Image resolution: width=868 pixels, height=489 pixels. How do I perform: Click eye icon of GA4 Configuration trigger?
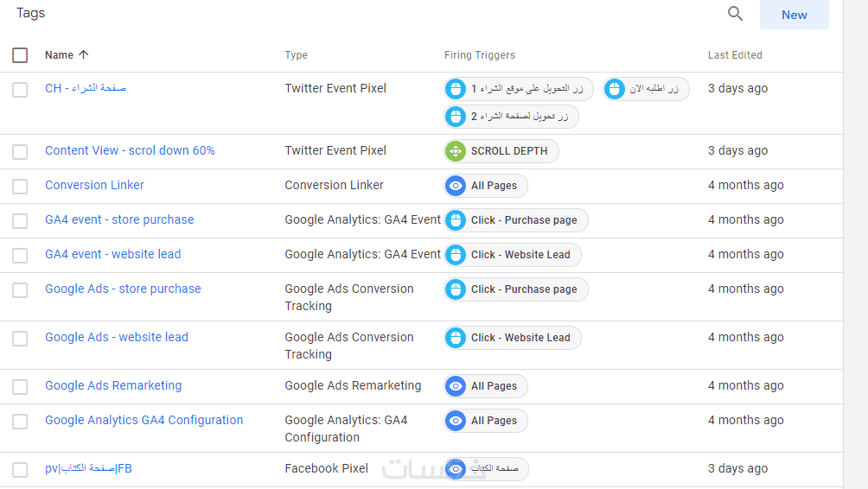[456, 421]
